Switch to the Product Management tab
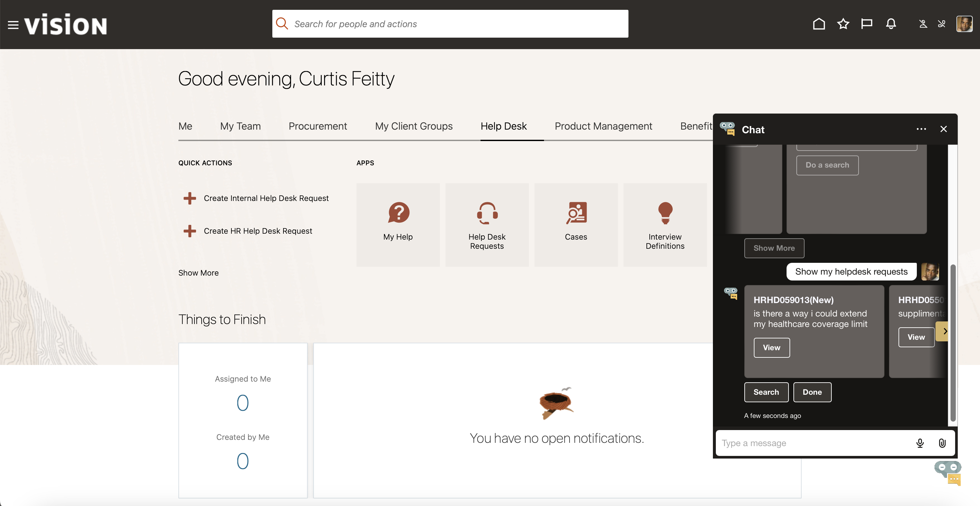Screen dimensions: 980x506 click(x=603, y=126)
